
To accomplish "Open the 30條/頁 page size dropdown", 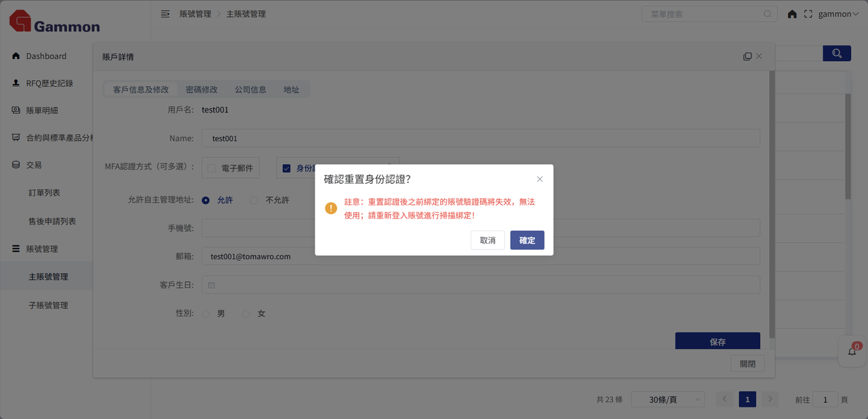I will (x=667, y=400).
